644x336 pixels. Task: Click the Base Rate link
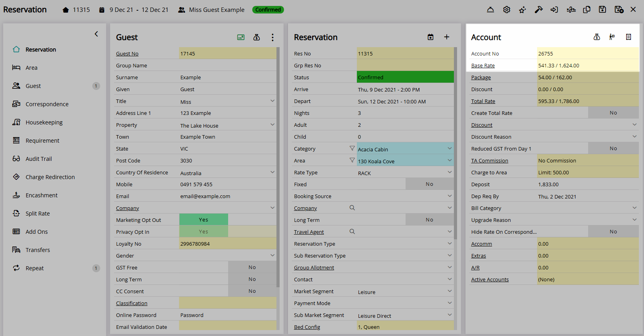pos(483,65)
